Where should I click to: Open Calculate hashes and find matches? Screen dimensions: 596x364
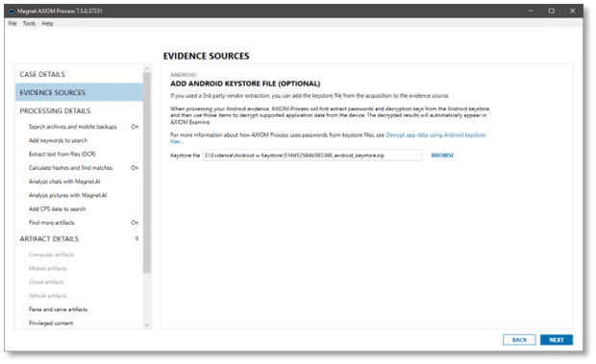(x=71, y=168)
